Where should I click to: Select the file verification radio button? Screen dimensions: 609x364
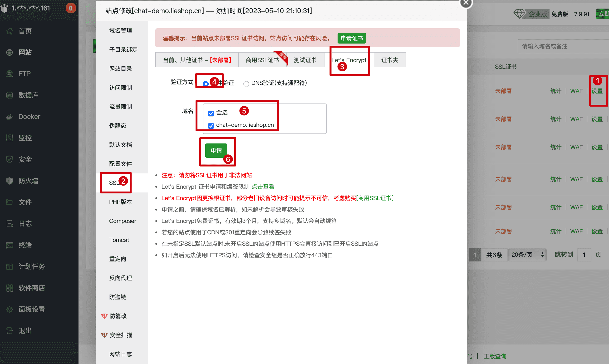pos(206,84)
